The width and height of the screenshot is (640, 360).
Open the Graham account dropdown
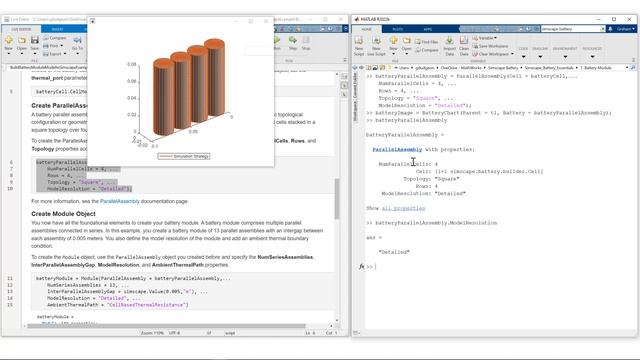pyautogui.click(x=626, y=29)
